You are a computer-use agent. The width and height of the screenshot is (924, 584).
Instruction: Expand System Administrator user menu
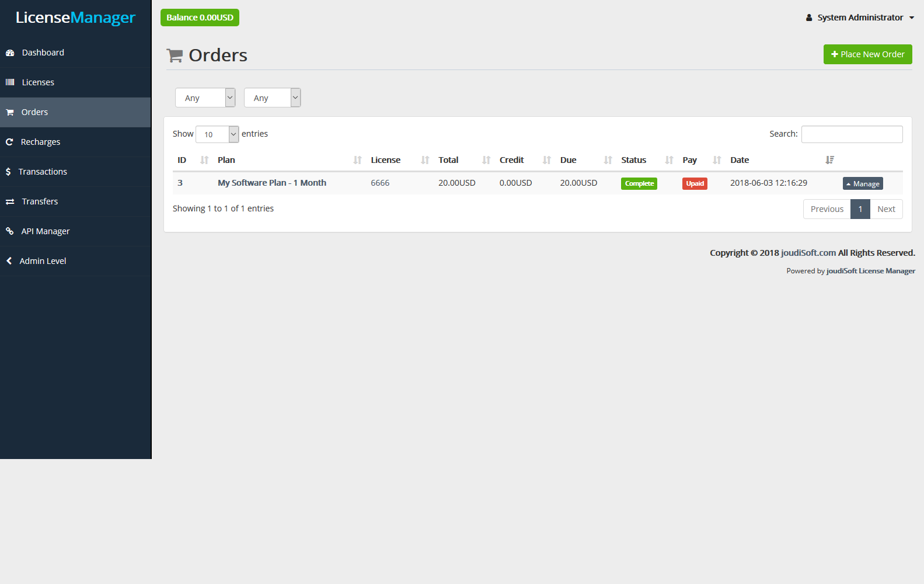tap(860, 18)
